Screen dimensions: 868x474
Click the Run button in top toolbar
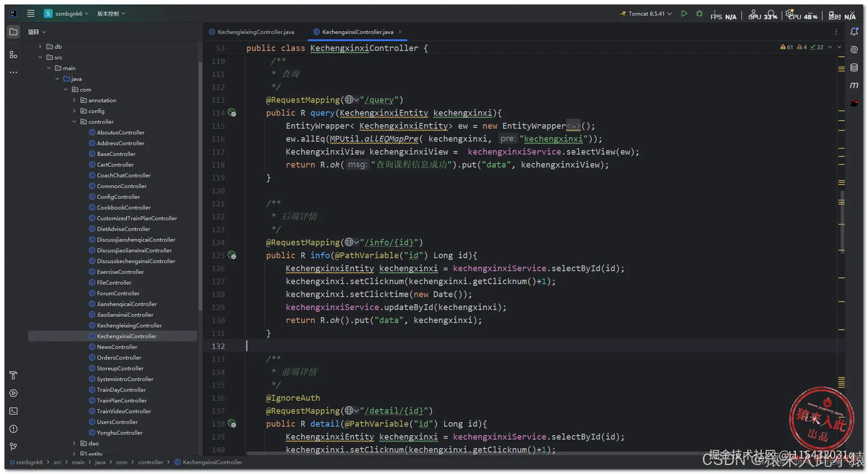click(684, 14)
